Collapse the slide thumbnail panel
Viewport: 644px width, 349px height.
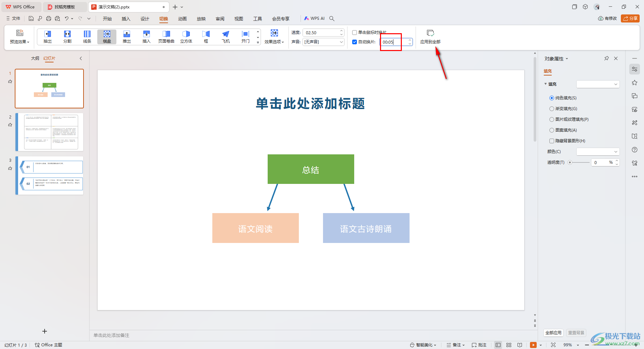(x=81, y=58)
